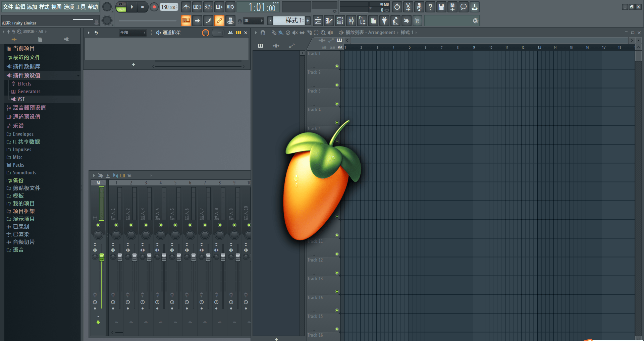Select the playlist zoom magnifier tool
644x341 pixels.
tap(323, 33)
